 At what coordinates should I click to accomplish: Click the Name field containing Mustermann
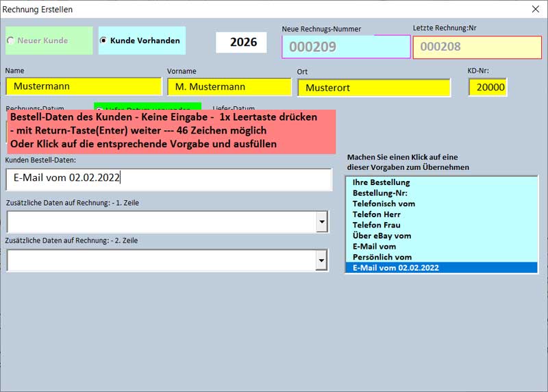pyautogui.click(x=83, y=86)
